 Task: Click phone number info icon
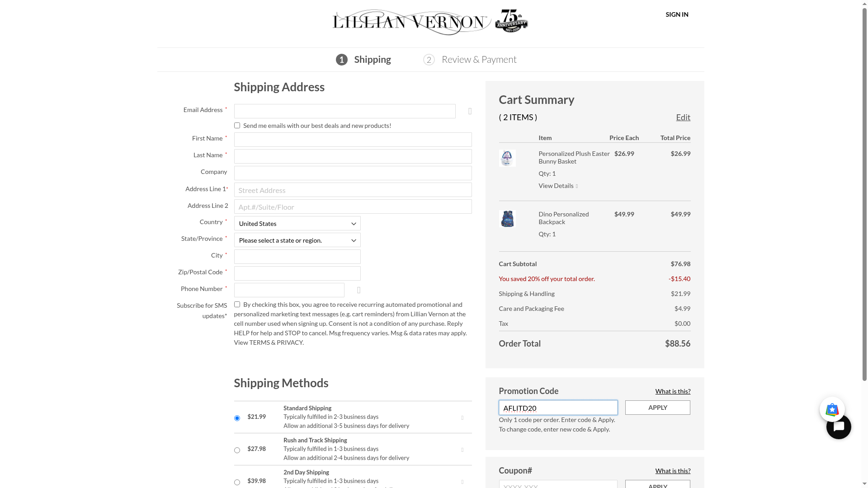359,290
